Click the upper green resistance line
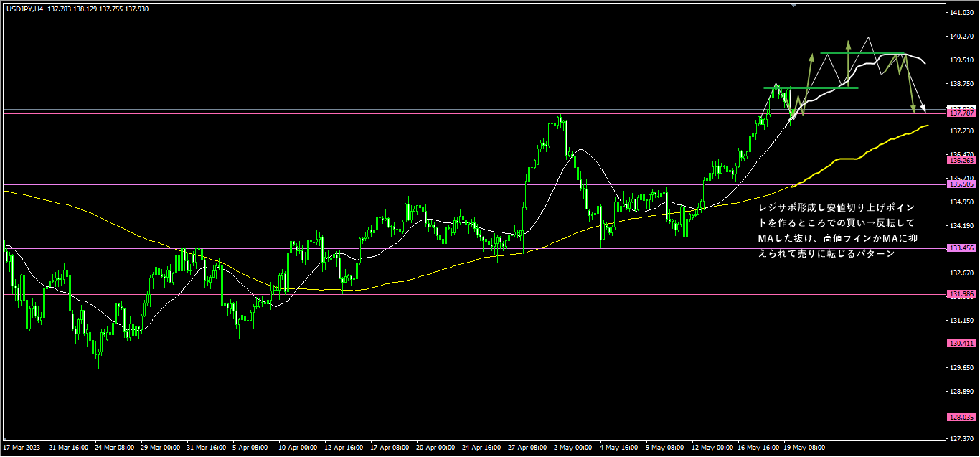 (x=862, y=53)
